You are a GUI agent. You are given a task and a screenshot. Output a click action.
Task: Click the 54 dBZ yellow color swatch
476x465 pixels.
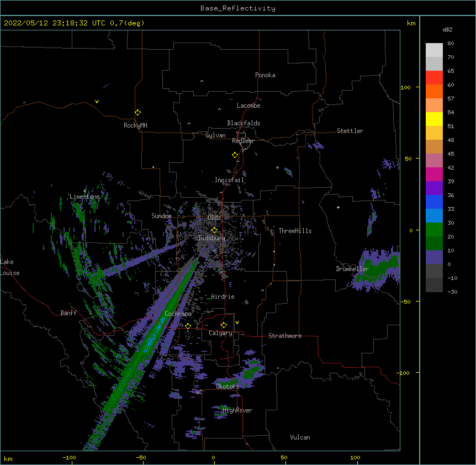point(434,119)
